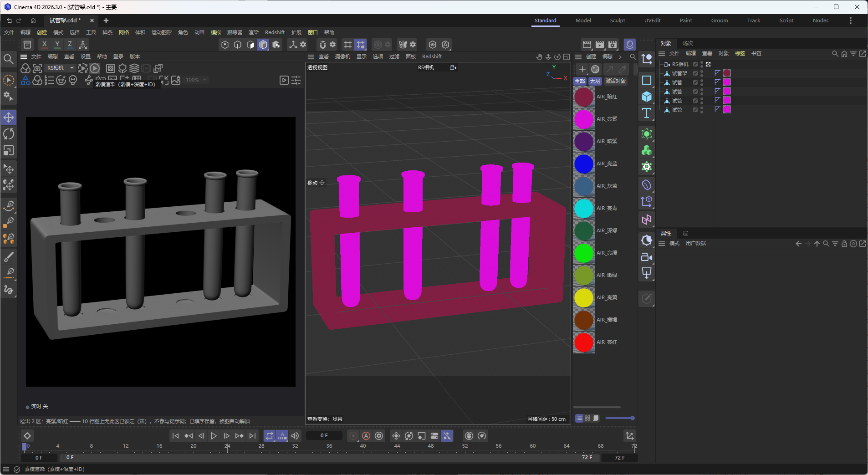Toggle Y axis lock

tap(57, 44)
